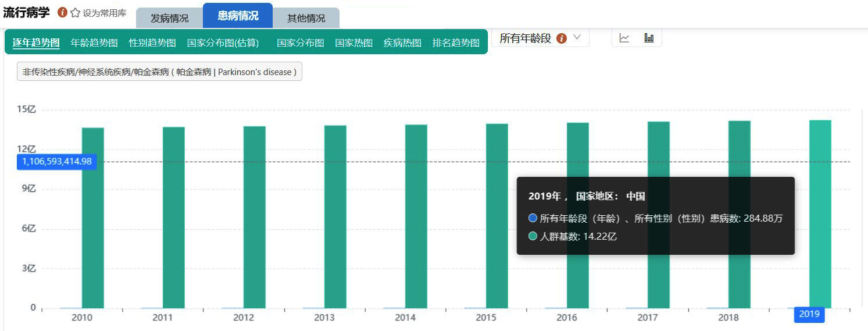The width and height of the screenshot is (868, 331).
Task: Expand the 所有年龄段 dropdown arrow
Action: [x=577, y=38]
